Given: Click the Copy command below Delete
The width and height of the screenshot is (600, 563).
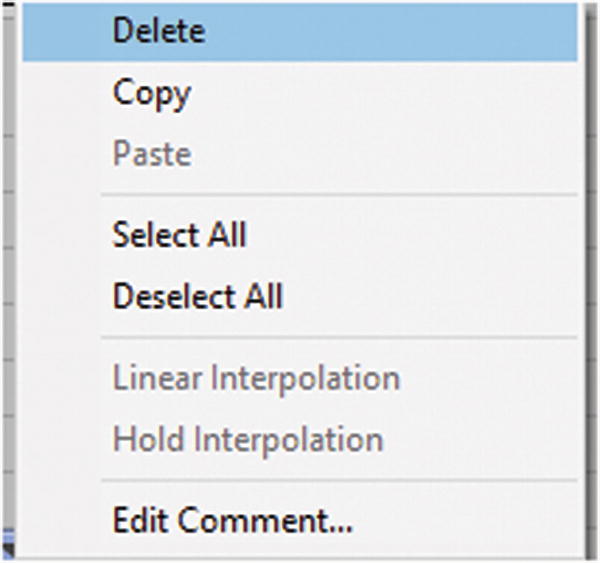Looking at the screenshot, I should (x=151, y=93).
